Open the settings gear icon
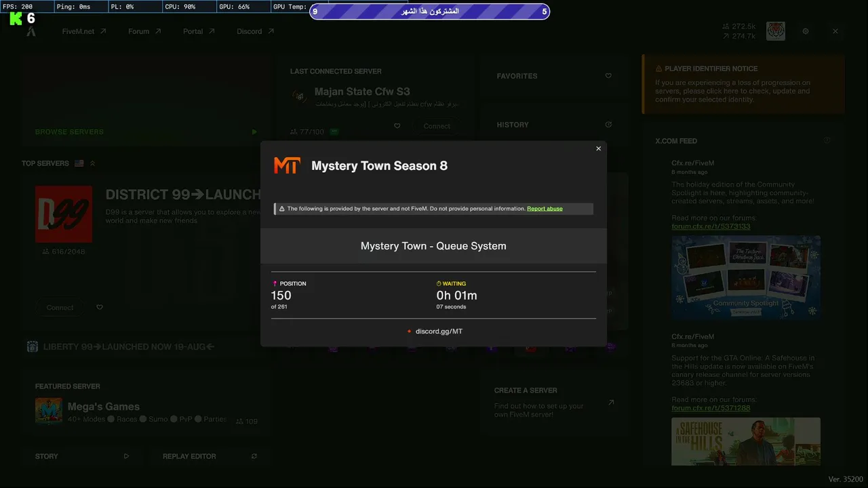 point(806,31)
